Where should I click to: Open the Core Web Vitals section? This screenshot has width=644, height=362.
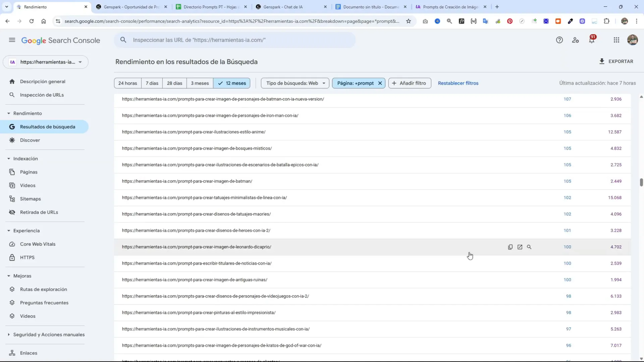tap(38, 244)
